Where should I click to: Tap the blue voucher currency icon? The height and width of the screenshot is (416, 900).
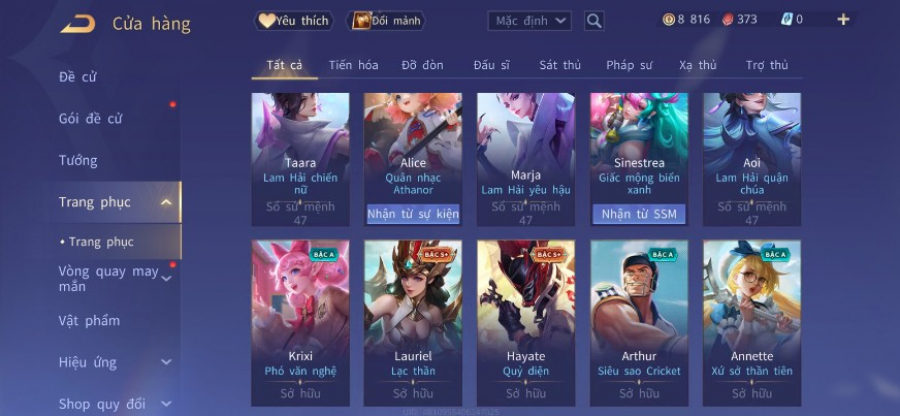786,20
